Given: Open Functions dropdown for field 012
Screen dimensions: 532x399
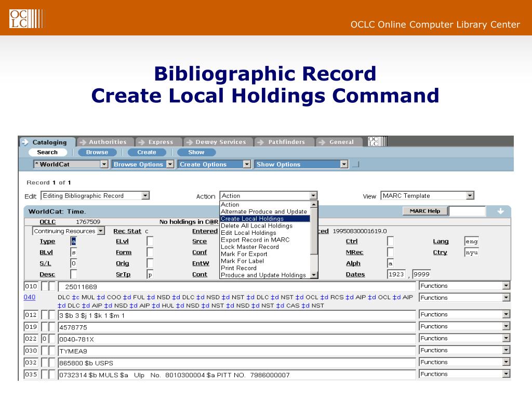Looking at the screenshot, I should click(x=464, y=314).
